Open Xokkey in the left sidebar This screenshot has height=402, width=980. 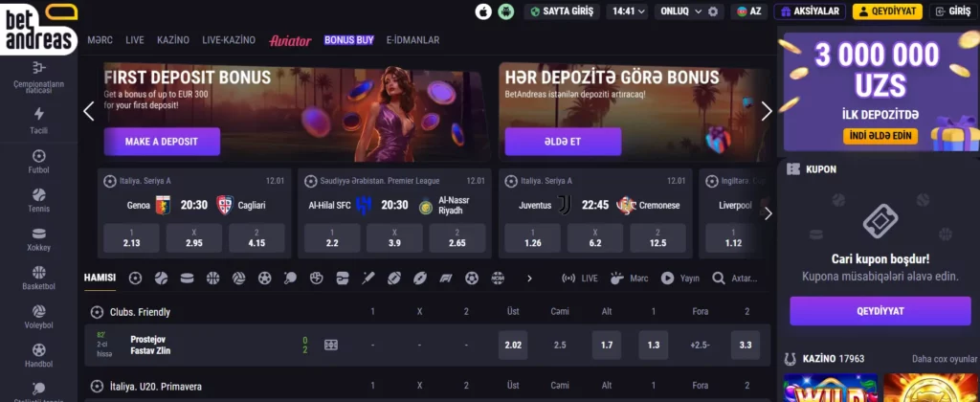coord(38,239)
